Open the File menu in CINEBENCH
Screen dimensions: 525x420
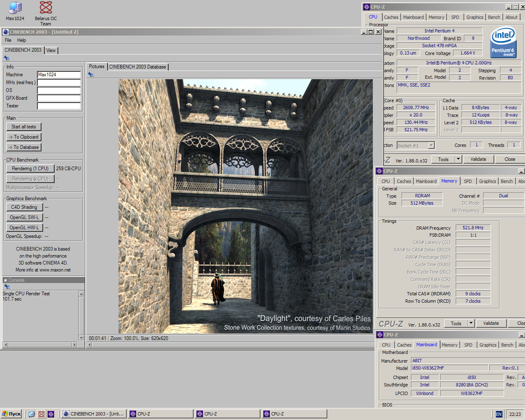click(x=8, y=40)
